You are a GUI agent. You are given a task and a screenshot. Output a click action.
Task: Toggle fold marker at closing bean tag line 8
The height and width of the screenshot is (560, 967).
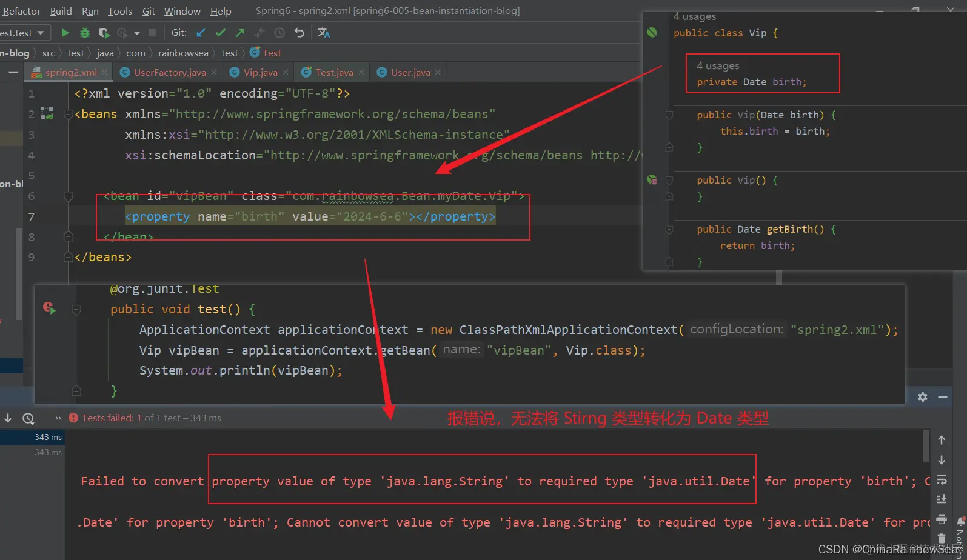click(68, 236)
